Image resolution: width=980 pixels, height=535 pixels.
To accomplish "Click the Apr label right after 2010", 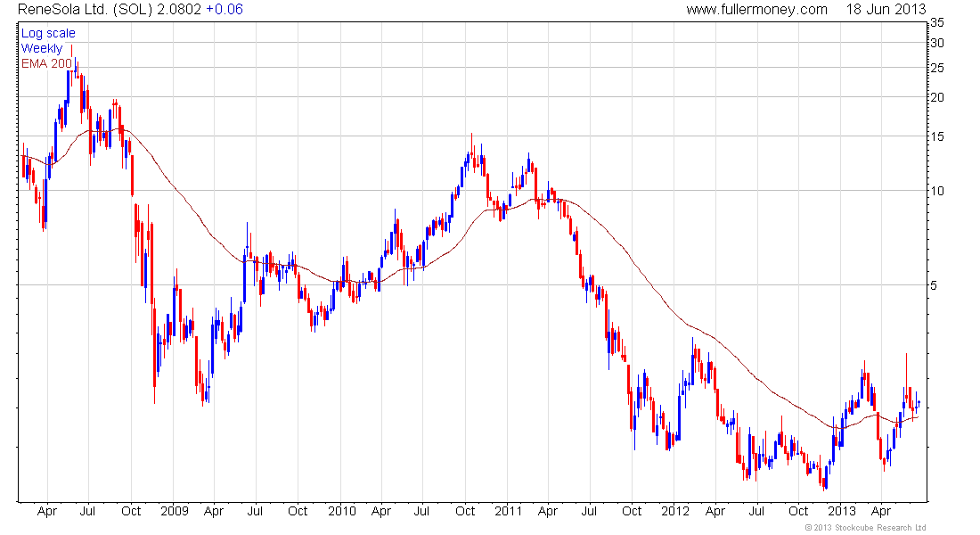I will pos(381,511).
